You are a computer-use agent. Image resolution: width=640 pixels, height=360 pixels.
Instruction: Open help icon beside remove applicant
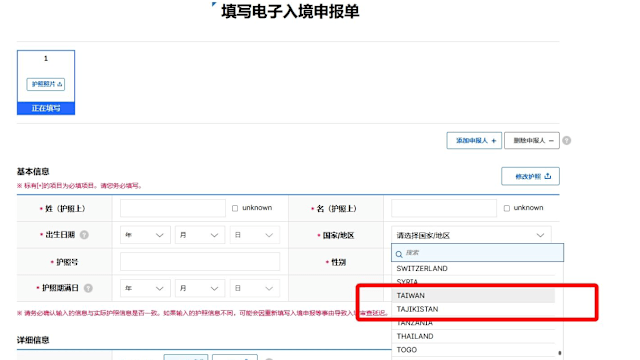(x=567, y=140)
